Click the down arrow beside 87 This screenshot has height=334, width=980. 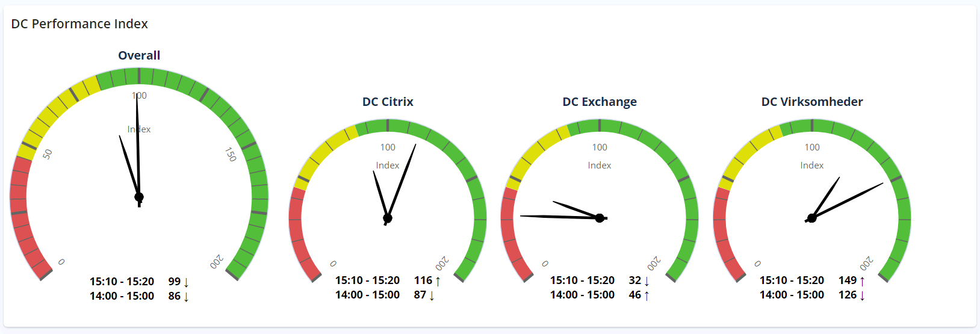pyautogui.click(x=432, y=295)
